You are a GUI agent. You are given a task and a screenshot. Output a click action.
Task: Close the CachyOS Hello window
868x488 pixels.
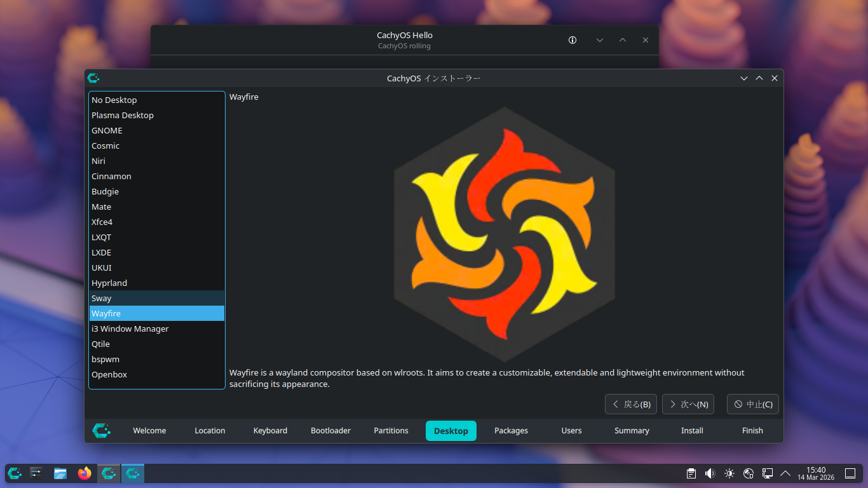[646, 40]
